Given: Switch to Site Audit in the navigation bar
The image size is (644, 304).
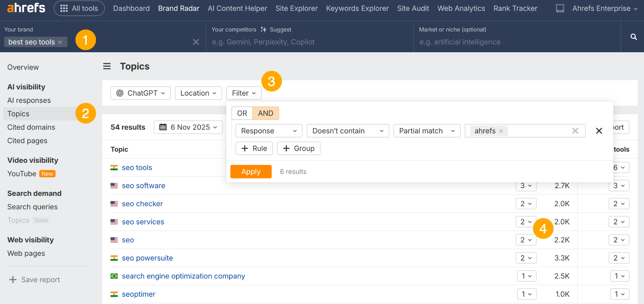Looking at the screenshot, I should pyautogui.click(x=413, y=8).
